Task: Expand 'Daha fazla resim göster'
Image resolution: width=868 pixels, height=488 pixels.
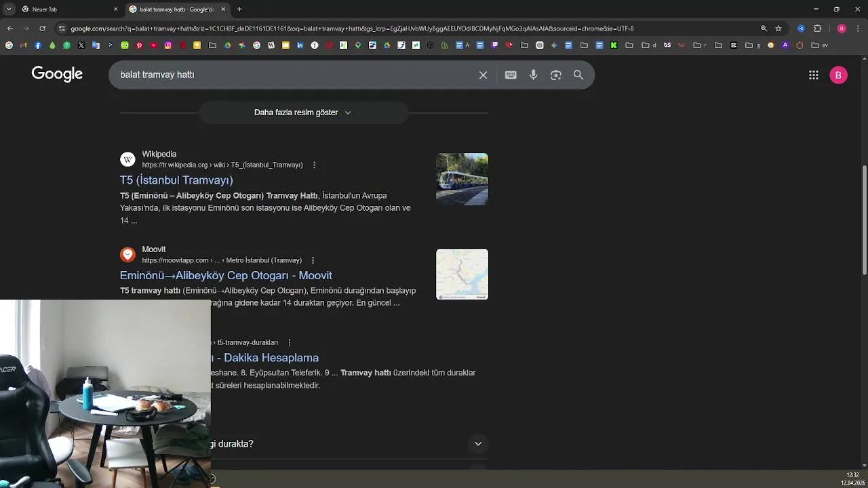Action: (303, 113)
